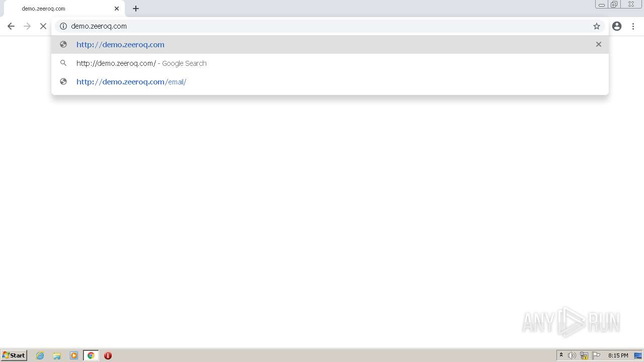
Task: Open the network status icon
Action: [584, 355]
